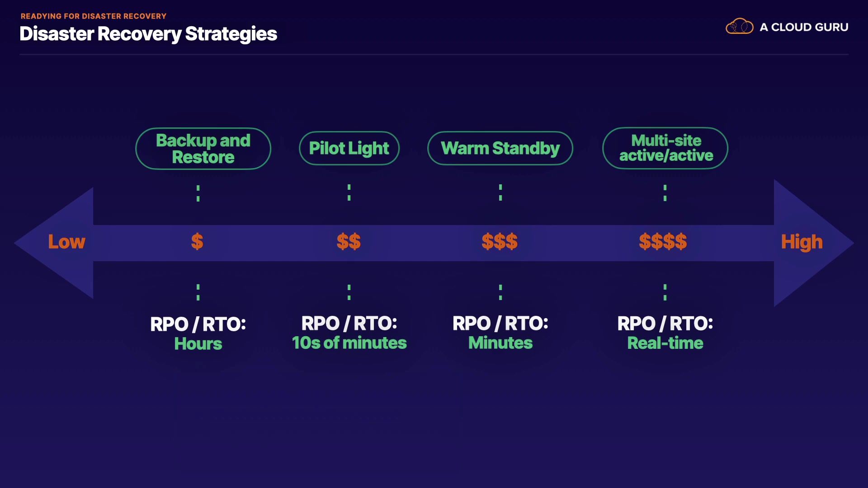Click the A CLOUD GURU brand text
The image size is (868, 488).
pos(804,27)
